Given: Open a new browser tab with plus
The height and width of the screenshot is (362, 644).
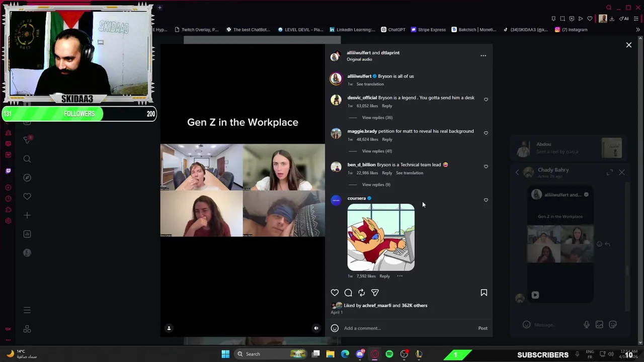Looking at the screenshot, I should 159,8.
